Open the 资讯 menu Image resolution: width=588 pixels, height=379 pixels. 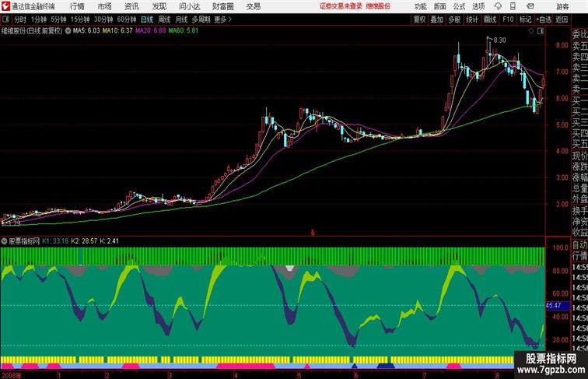point(131,6)
